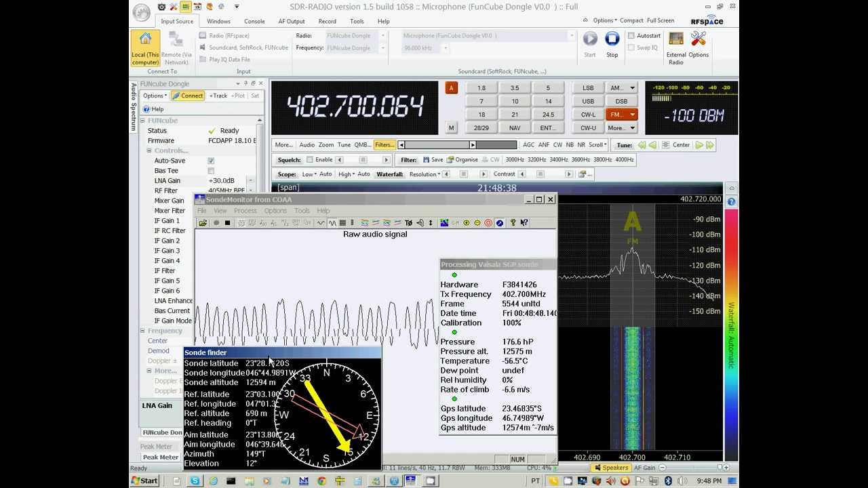
Task: Click the USB mode button
Action: point(588,101)
